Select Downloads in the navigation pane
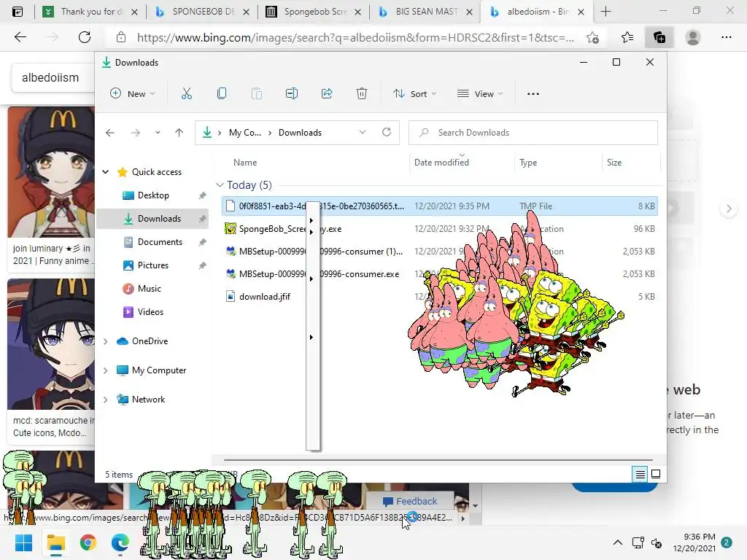 click(153, 219)
